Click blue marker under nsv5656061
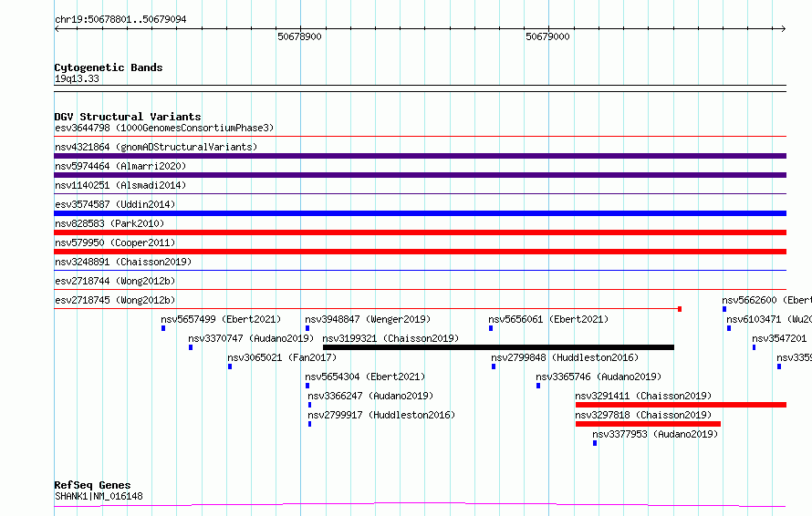 pos(491,328)
